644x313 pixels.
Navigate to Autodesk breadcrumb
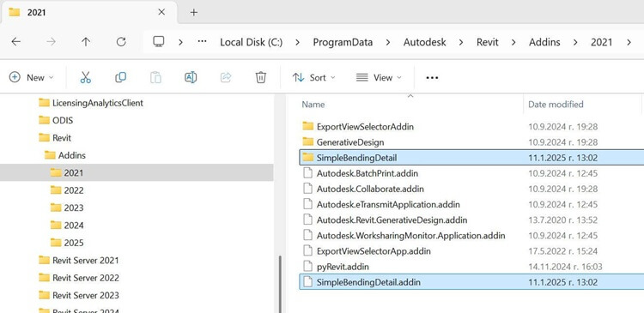point(425,42)
